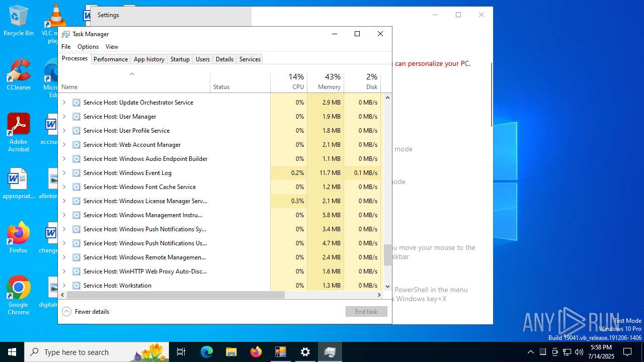Open Recycle Bin desktop icon

[x=19, y=21]
